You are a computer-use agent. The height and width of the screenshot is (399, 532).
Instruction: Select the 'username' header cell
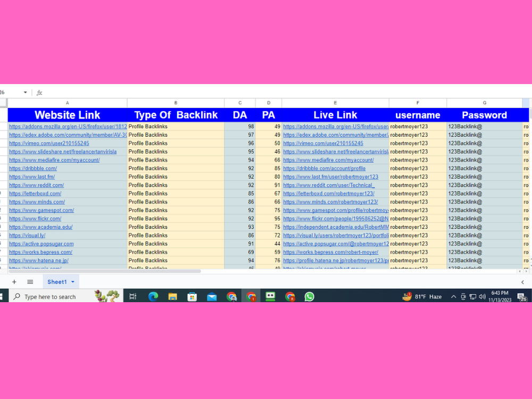418,115
